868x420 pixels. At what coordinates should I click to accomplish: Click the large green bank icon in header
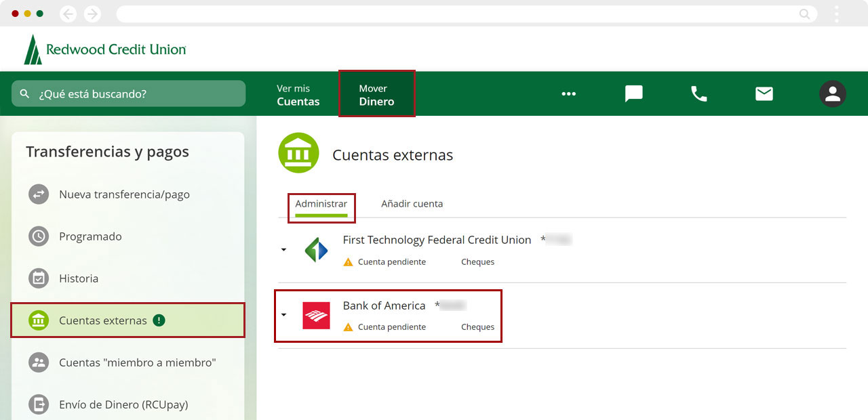[x=298, y=153]
